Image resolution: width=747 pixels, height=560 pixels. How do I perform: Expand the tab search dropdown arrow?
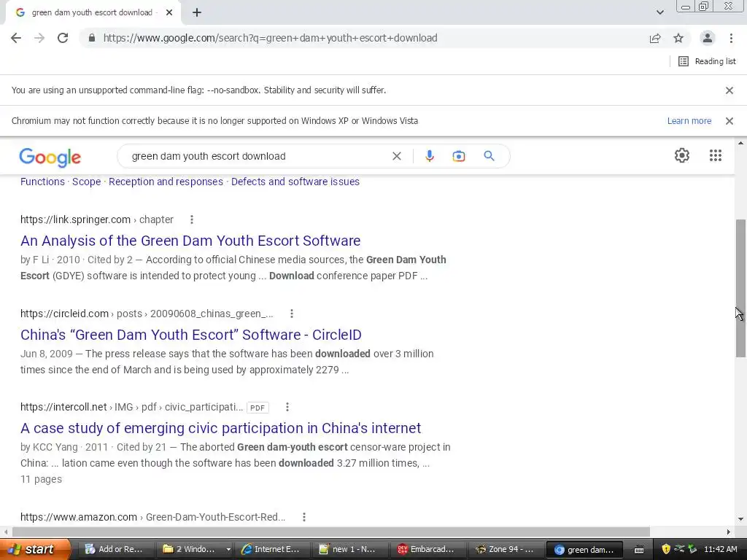tap(659, 12)
